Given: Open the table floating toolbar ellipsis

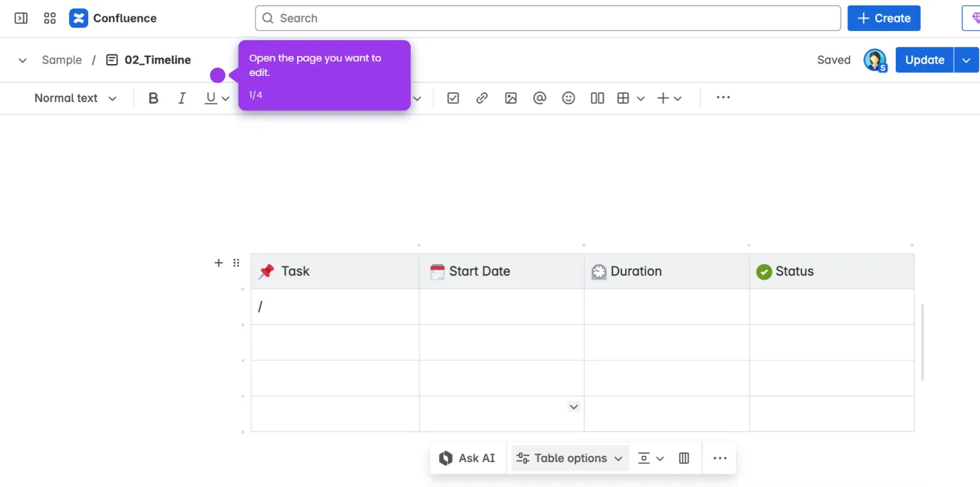Looking at the screenshot, I should click(x=720, y=458).
